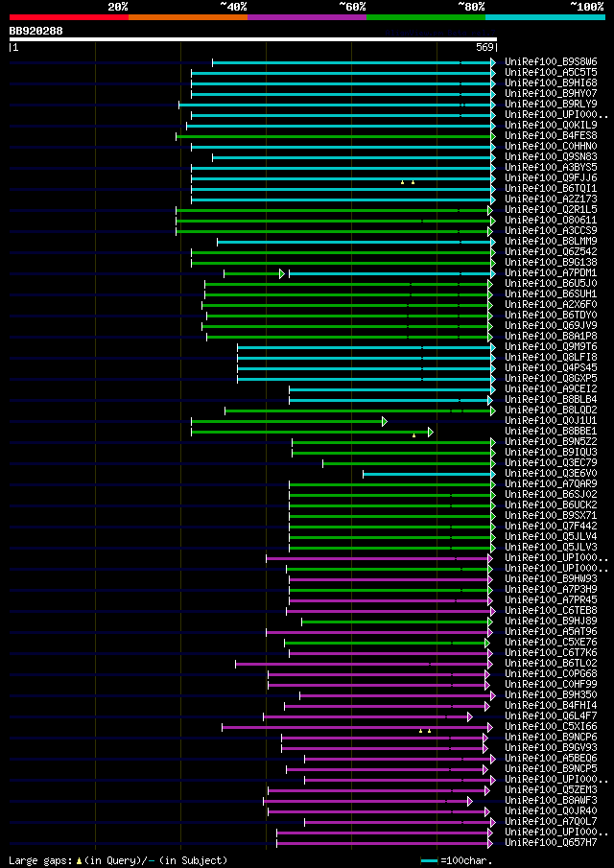This screenshot has height=868, width=614.
Task: Select the UniRef100_B4FHI4 label
Action: [551, 705]
